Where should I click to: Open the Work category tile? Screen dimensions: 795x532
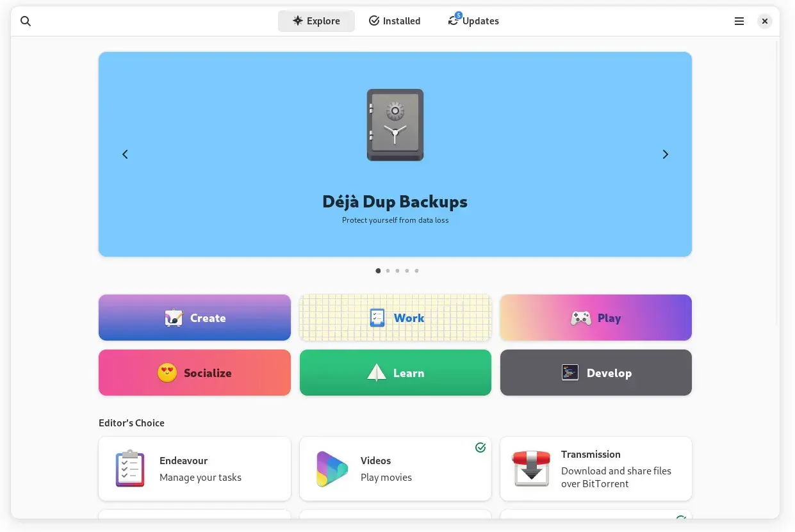[395, 318]
